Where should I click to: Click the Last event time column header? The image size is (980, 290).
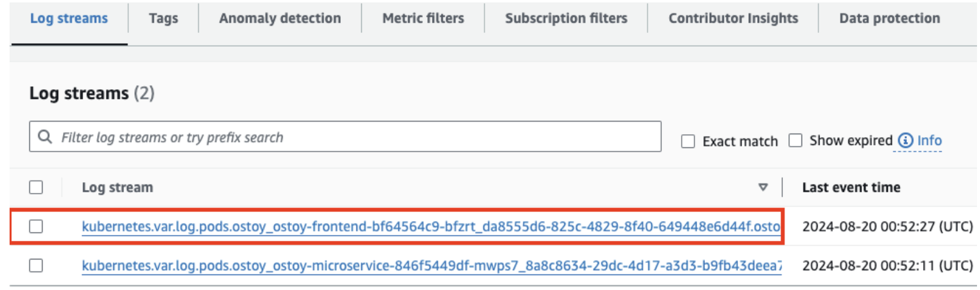click(851, 188)
